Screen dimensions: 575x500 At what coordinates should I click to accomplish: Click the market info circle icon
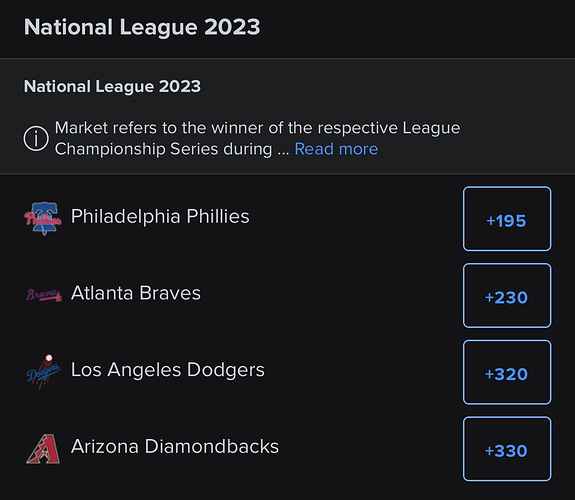[x=36, y=138]
